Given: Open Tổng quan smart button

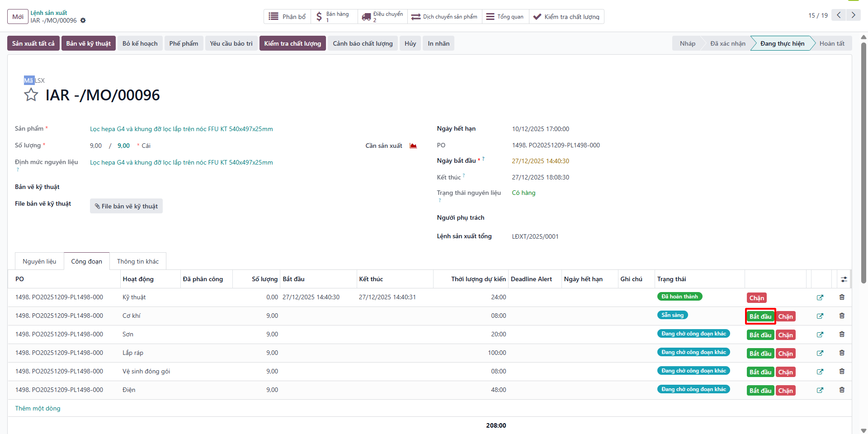Looking at the screenshot, I should [x=505, y=17].
